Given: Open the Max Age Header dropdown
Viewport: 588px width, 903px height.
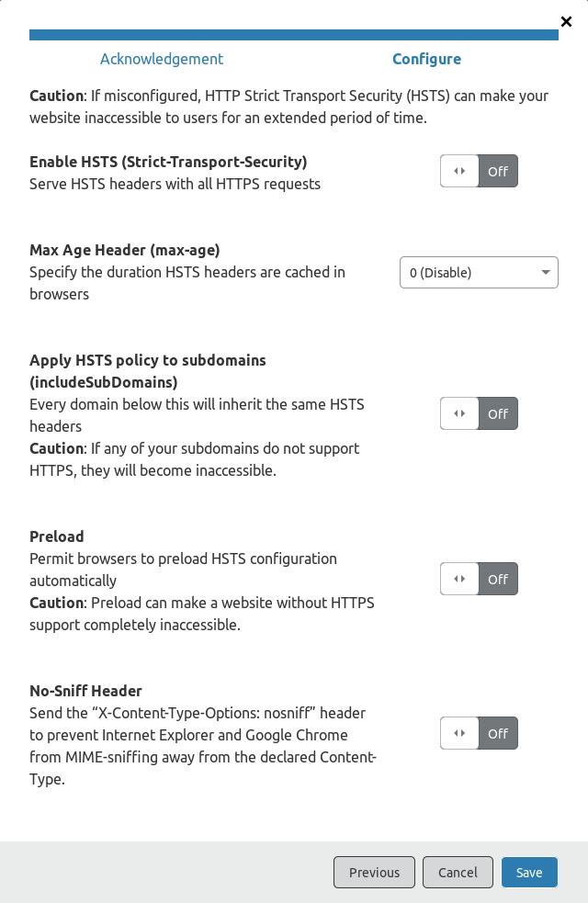Looking at the screenshot, I should 478,273.
